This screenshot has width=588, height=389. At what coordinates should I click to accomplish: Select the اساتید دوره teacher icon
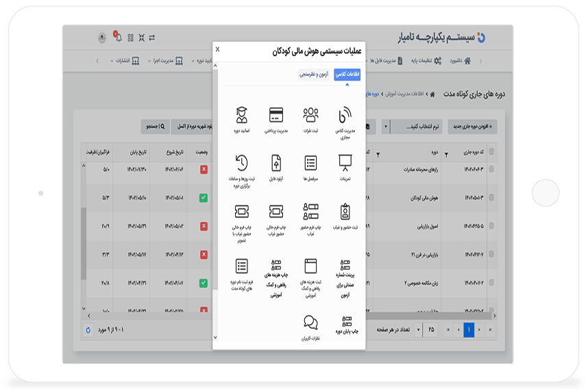(241, 115)
